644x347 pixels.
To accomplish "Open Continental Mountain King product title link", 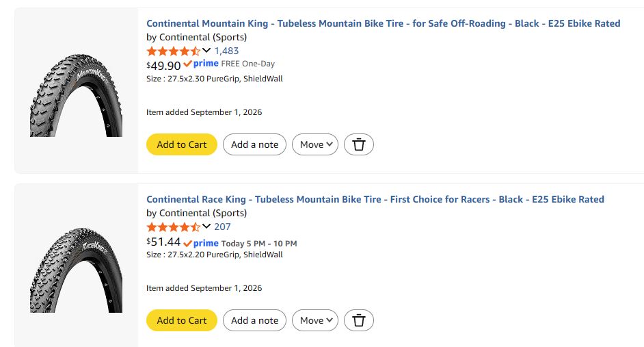I will pos(384,23).
